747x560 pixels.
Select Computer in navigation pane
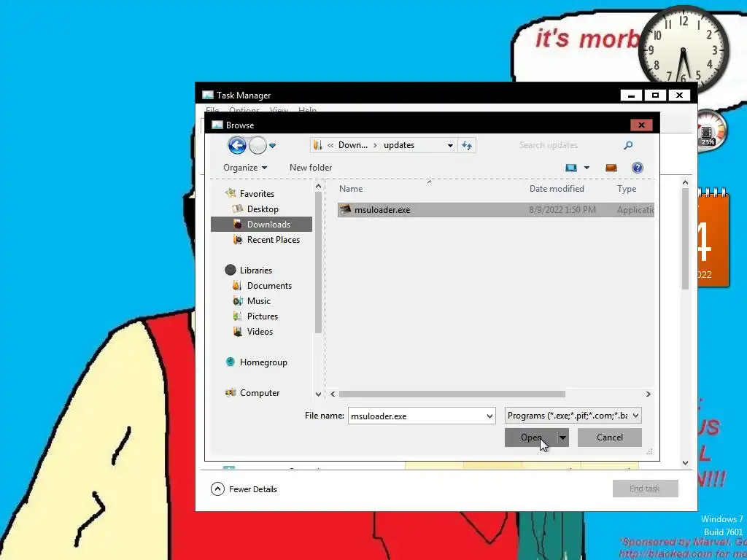[260, 393]
